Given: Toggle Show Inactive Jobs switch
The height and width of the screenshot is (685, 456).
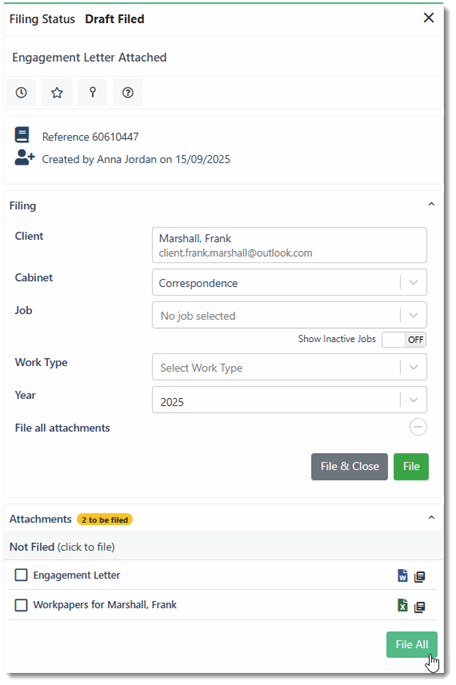Looking at the screenshot, I should (404, 339).
